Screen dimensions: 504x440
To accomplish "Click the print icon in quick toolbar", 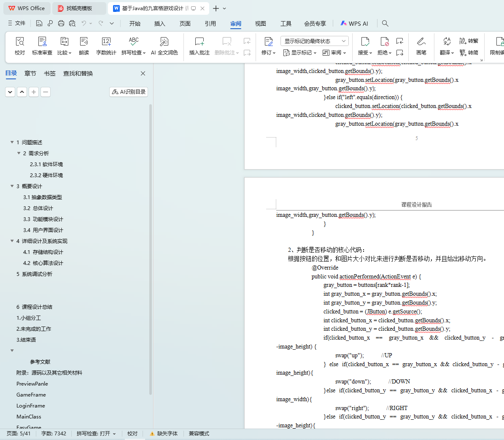I will point(61,23).
